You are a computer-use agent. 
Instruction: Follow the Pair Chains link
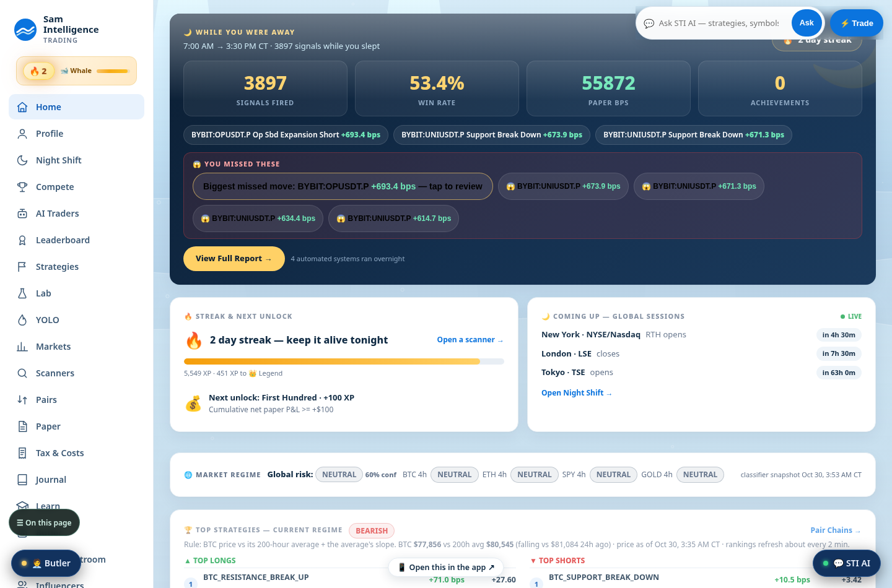[836, 530]
